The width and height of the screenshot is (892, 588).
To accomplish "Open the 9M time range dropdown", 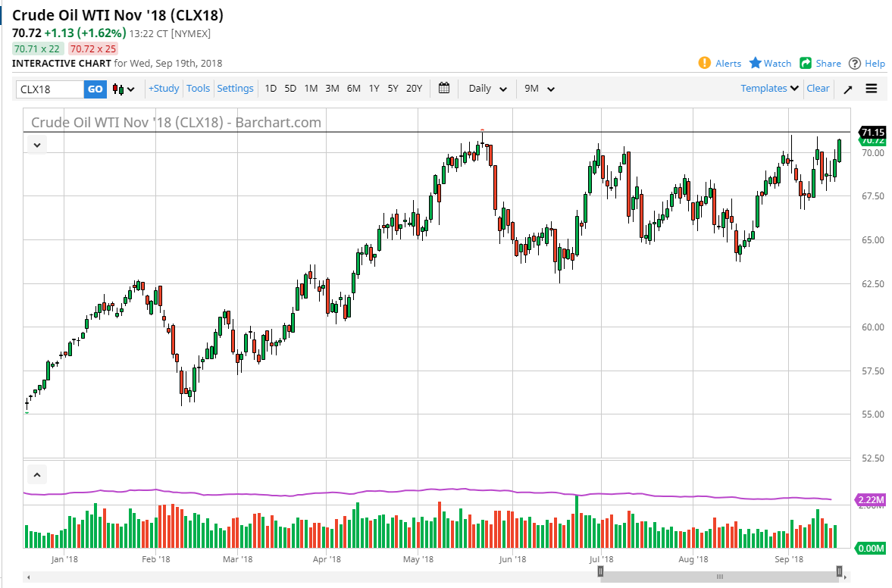I will [x=538, y=89].
